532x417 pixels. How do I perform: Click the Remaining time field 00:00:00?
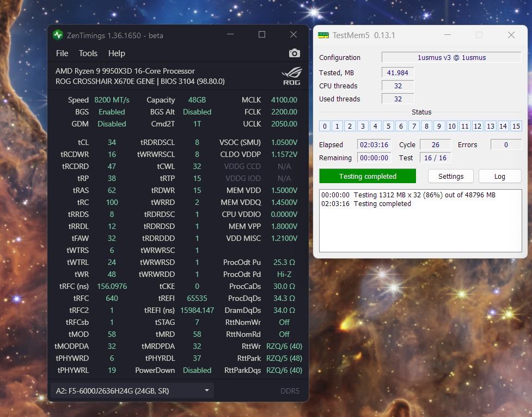coord(374,158)
